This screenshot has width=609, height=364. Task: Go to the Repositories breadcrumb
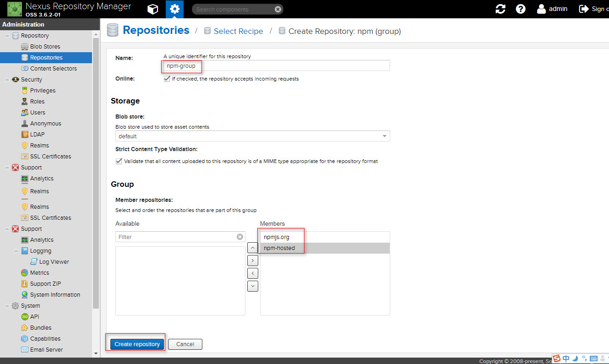point(156,30)
